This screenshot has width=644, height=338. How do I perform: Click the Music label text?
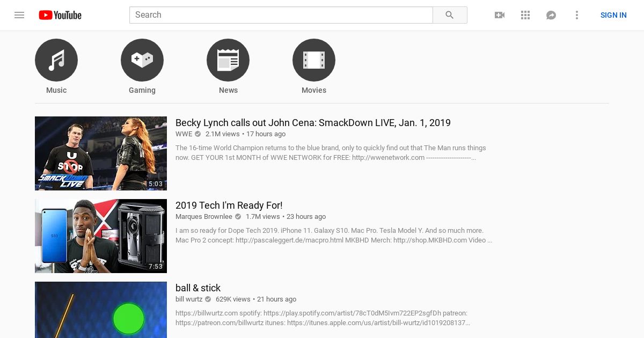[56, 90]
